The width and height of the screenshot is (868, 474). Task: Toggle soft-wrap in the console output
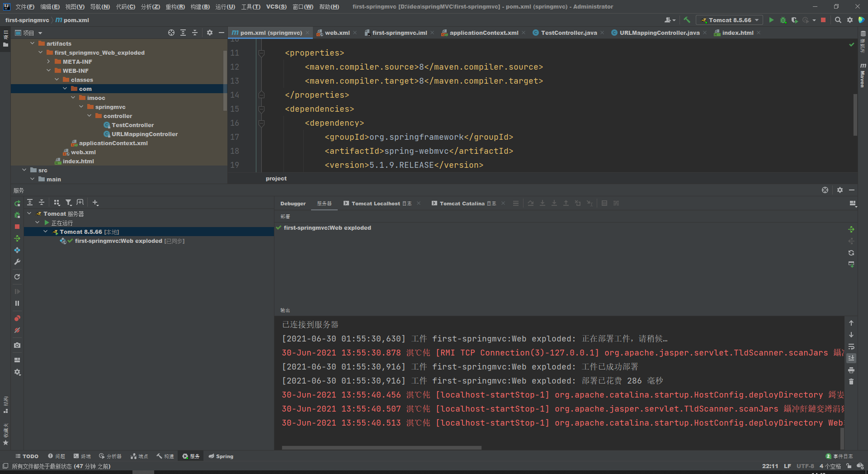point(851,346)
